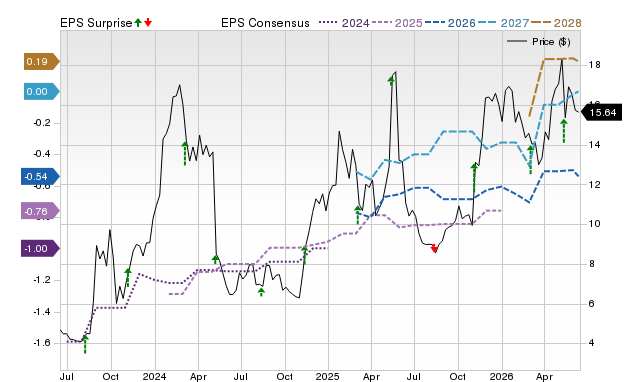Select the green surprise arrow at the May 2025 price peak
The image size is (640, 382).
[x=391, y=80]
